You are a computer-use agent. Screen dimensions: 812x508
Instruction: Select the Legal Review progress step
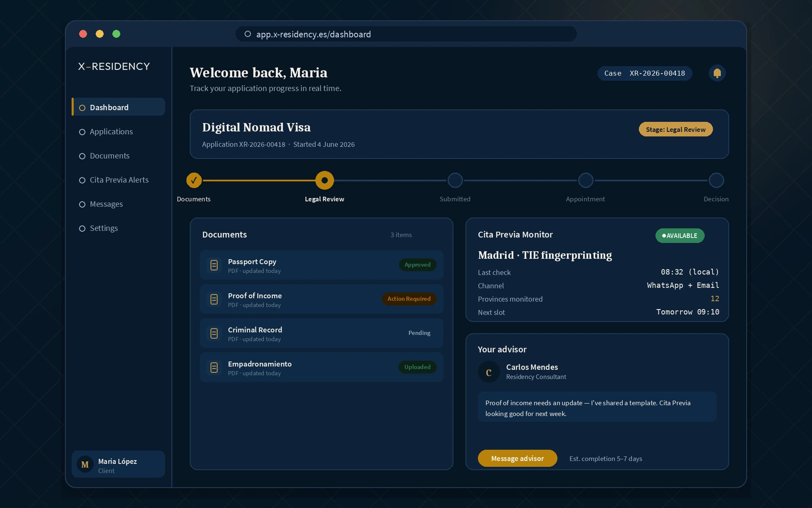click(324, 180)
